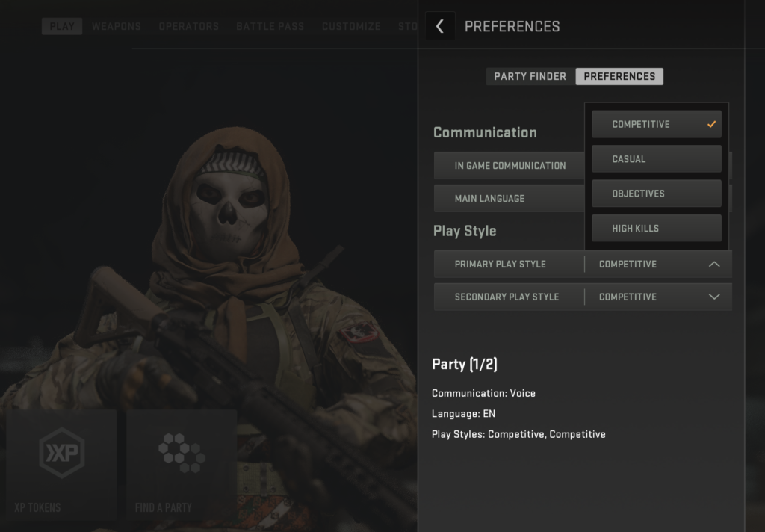Open the XP Tokens panel
This screenshot has height=532, width=765.
(61, 463)
